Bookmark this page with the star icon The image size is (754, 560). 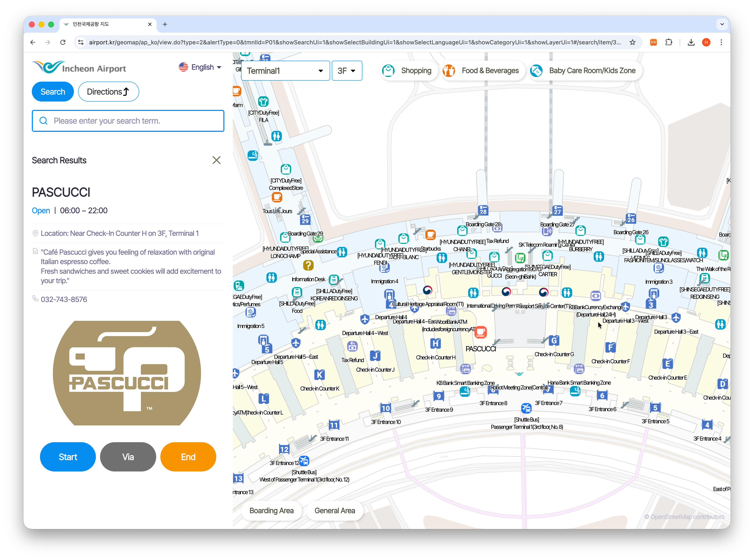[632, 42]
